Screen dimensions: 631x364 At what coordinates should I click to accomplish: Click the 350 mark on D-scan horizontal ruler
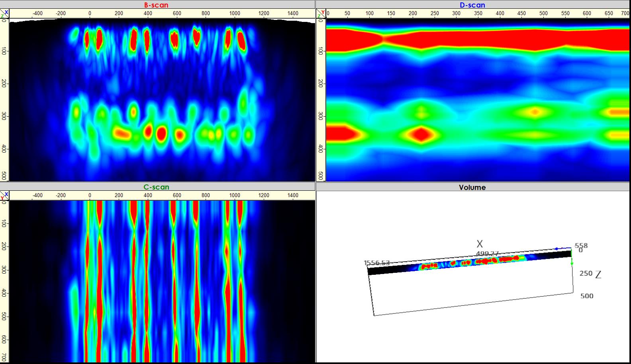click(x=478, y=14)
